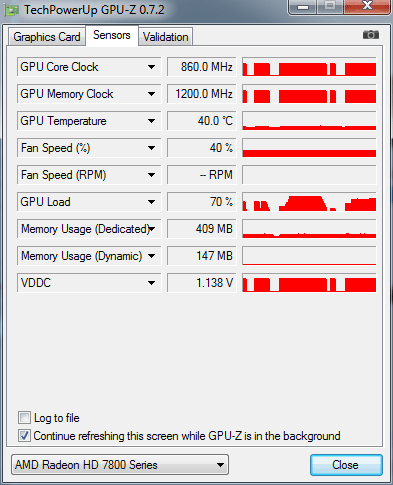Image resolution: width=393 pixels, height=485 pixels.
Task: Select the Sensors tab
Action: (112, 35)
